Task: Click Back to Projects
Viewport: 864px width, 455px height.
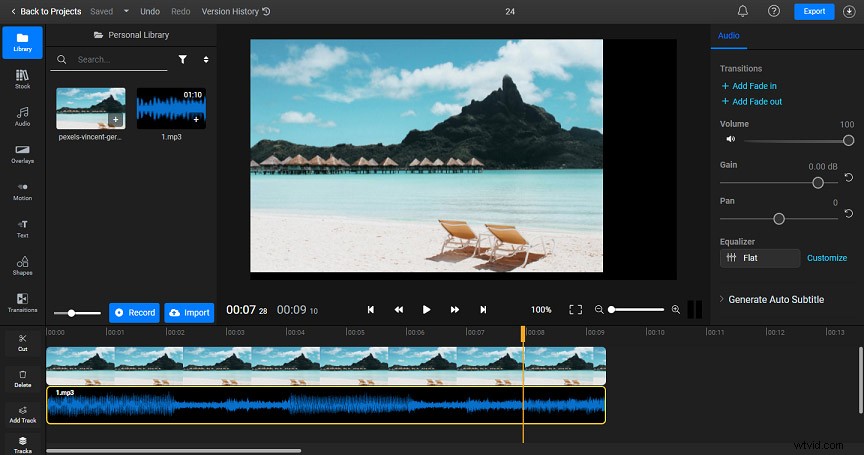Action: 46,11
